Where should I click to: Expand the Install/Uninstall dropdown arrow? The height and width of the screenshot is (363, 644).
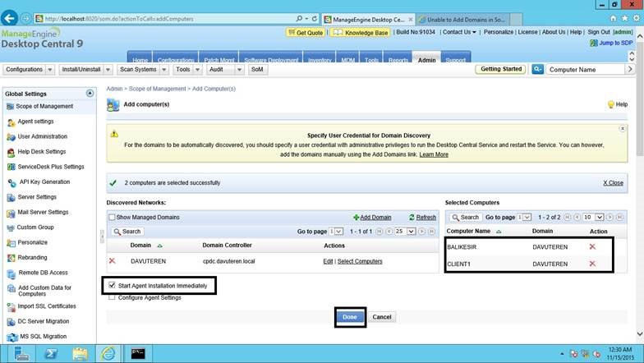pyautogui.click(x=108, y=69)
